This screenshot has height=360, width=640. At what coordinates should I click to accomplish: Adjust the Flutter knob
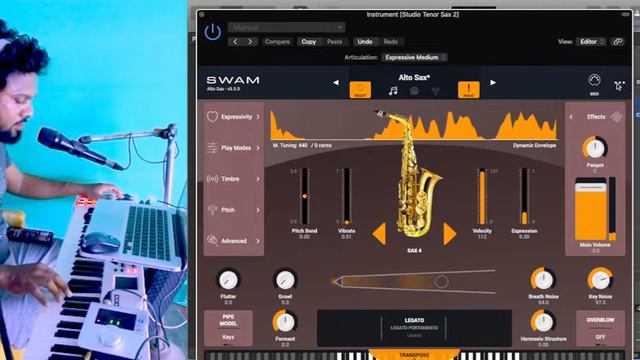coord(228,280)
